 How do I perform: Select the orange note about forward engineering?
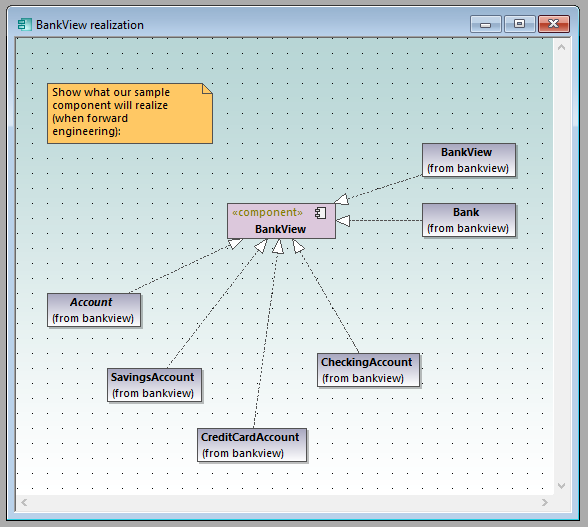click(130, 113)
